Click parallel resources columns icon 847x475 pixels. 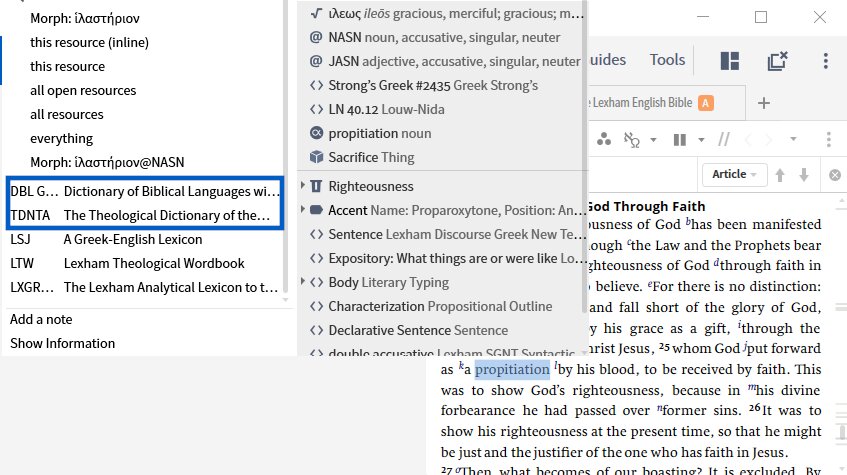(x=680, y=140)
